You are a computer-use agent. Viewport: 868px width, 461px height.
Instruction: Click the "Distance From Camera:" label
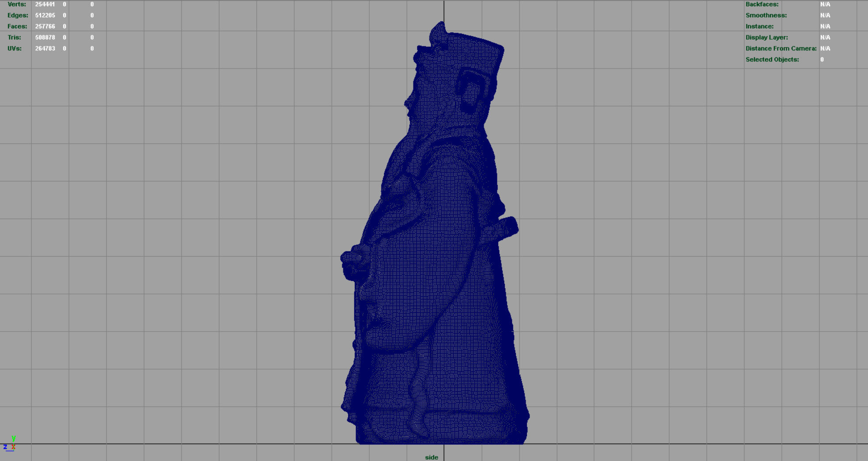click(x=781, y=49)
